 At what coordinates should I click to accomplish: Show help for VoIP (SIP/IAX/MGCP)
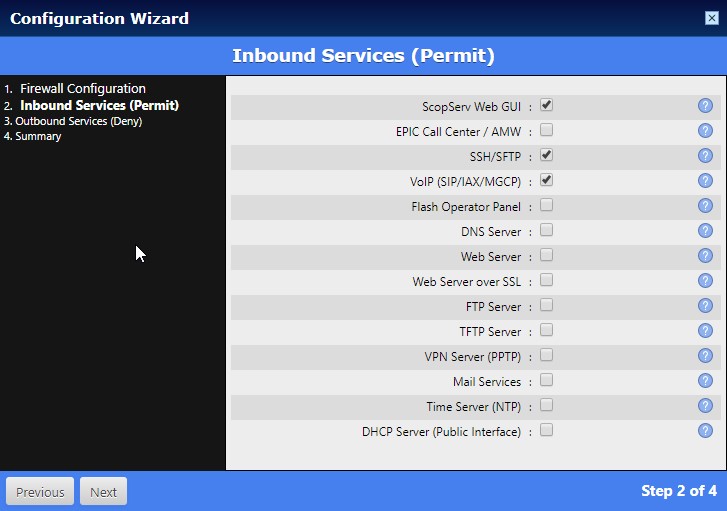705,181
